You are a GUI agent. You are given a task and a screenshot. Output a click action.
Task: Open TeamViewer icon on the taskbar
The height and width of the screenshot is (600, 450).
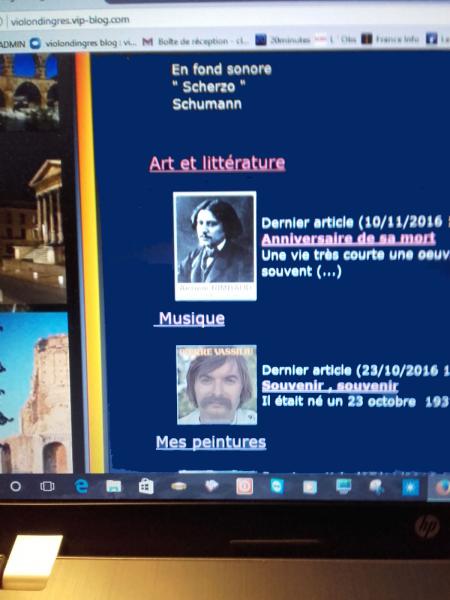click(x=277, y=486)
